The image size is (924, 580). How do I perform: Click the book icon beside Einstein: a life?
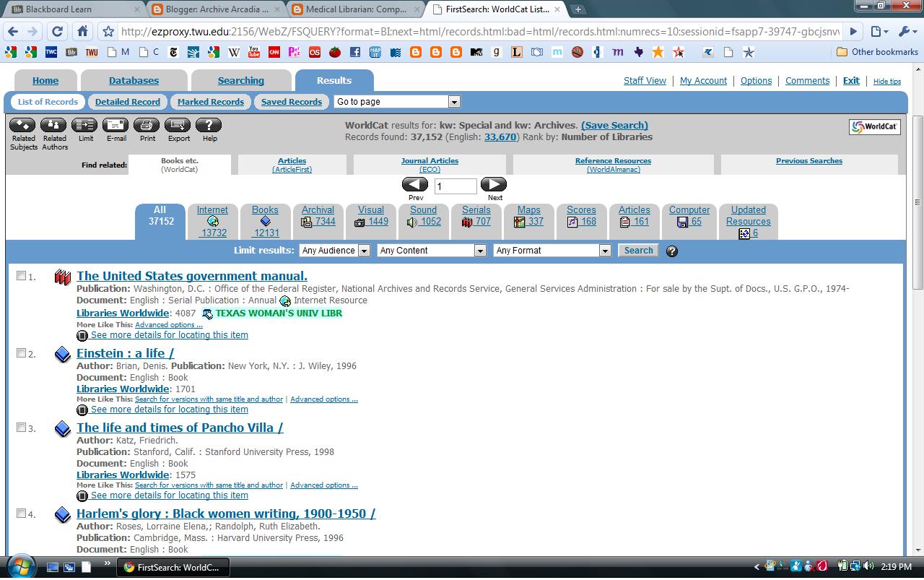(63, 355)
